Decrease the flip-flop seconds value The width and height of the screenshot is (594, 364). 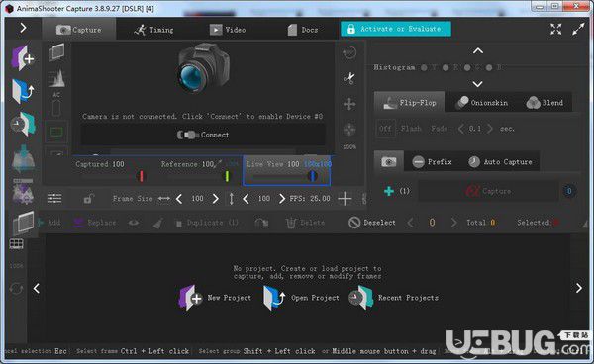point(460,129)
